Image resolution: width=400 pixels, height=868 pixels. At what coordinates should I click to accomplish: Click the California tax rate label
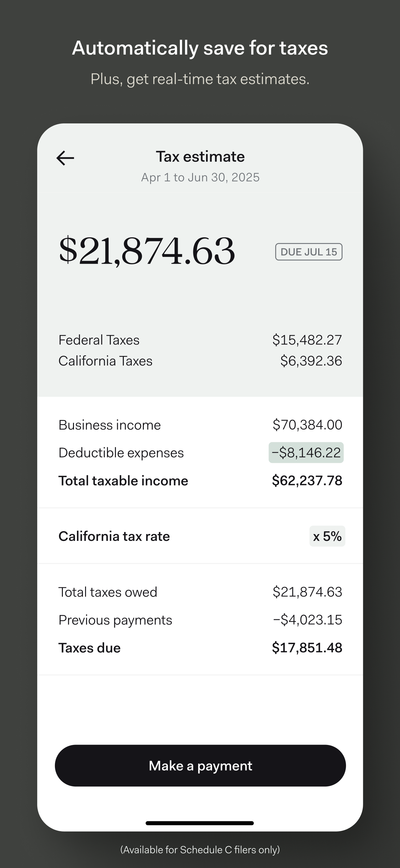click(x=114, y=536)
